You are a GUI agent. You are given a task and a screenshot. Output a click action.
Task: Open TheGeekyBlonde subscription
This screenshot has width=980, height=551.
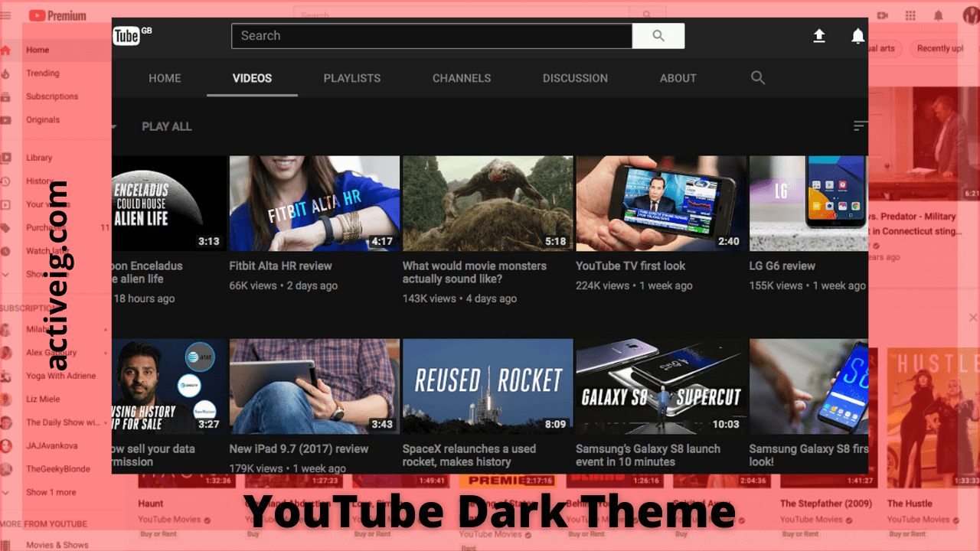58,469
